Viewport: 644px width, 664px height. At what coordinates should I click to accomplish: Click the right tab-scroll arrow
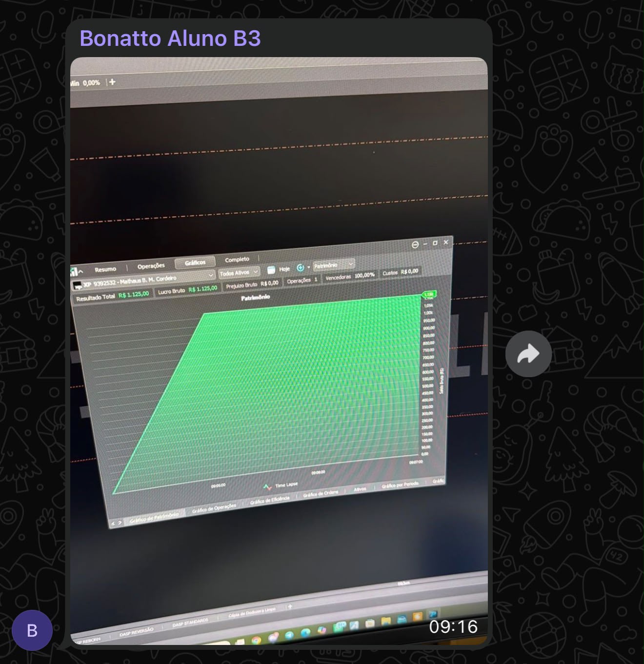coord(120,523)
